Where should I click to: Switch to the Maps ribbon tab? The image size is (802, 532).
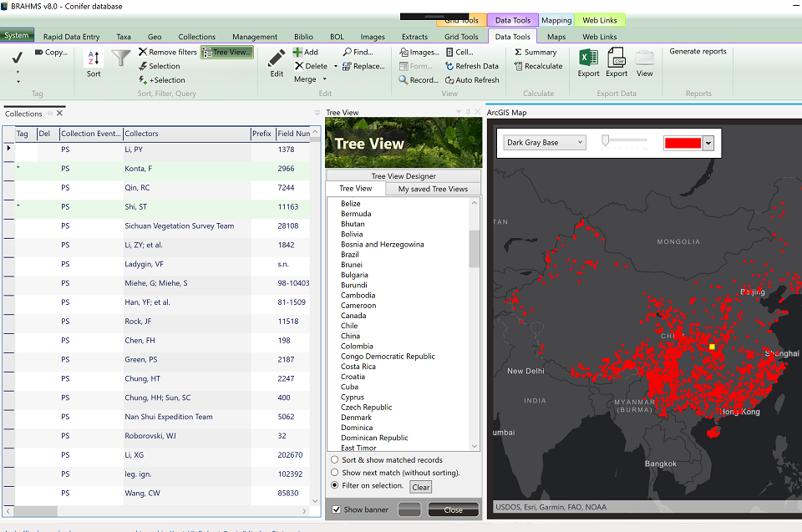pos(556,37)
